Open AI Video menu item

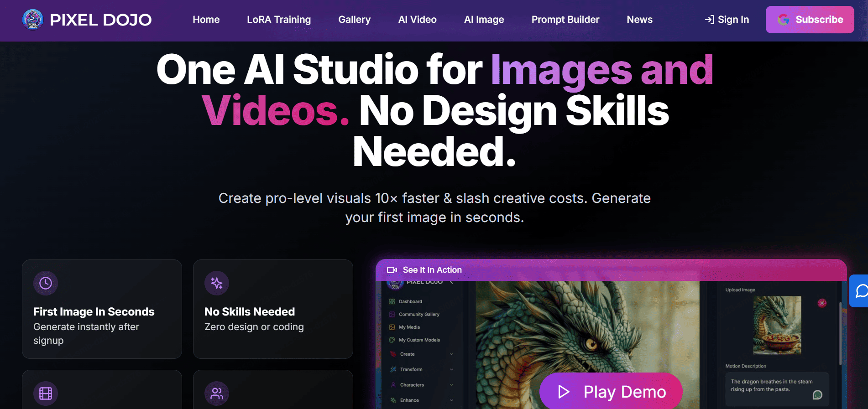418,20
